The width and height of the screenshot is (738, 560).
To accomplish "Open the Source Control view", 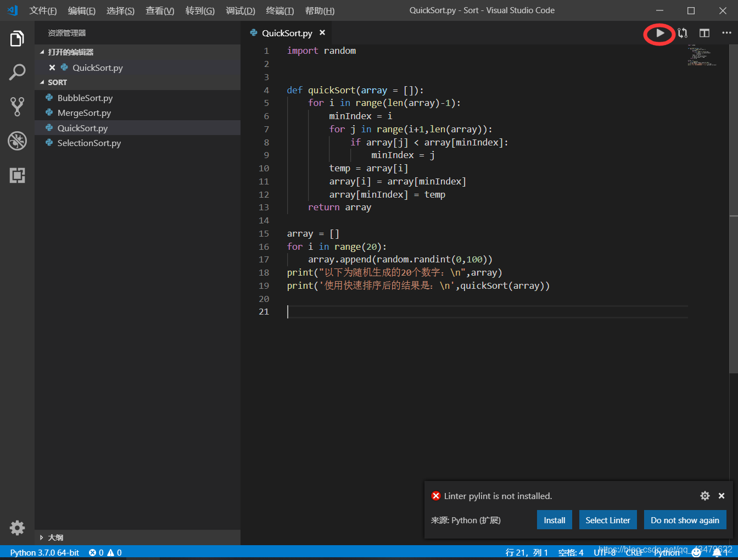I will click(17, 107).
